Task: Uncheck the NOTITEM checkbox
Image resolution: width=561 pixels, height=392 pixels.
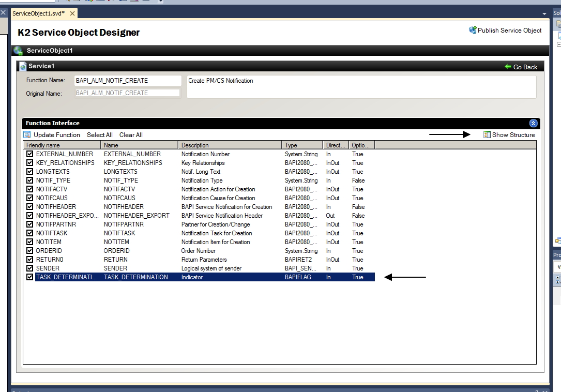Action: (29, 242)
